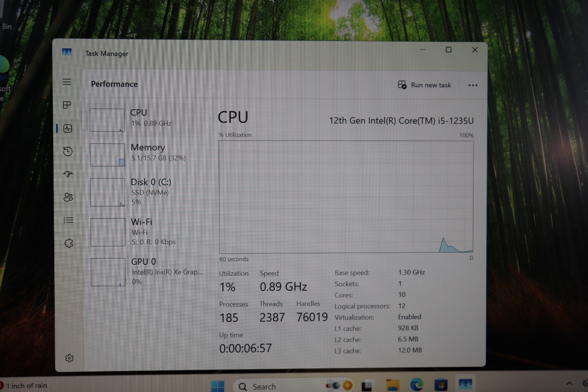Click the Handles value 76019
Image resolution: width=588 pixels, height=392 pixels.
(x=312, y=317)
